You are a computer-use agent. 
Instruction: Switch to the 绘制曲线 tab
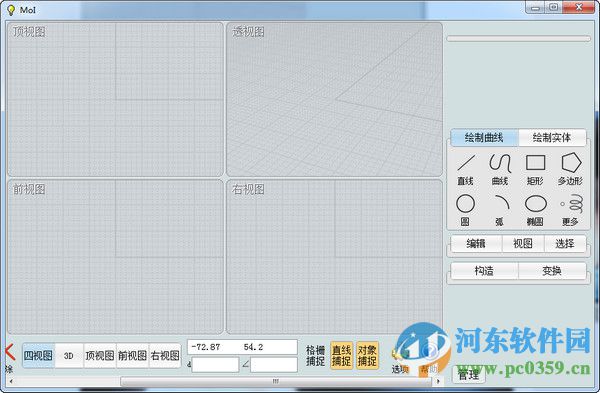[x=484, y=137]
